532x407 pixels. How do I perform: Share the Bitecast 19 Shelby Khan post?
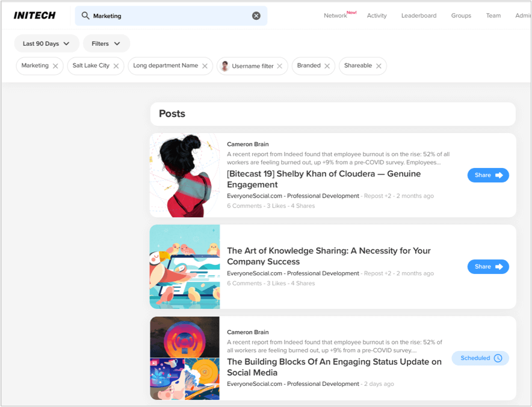(488, 175)
